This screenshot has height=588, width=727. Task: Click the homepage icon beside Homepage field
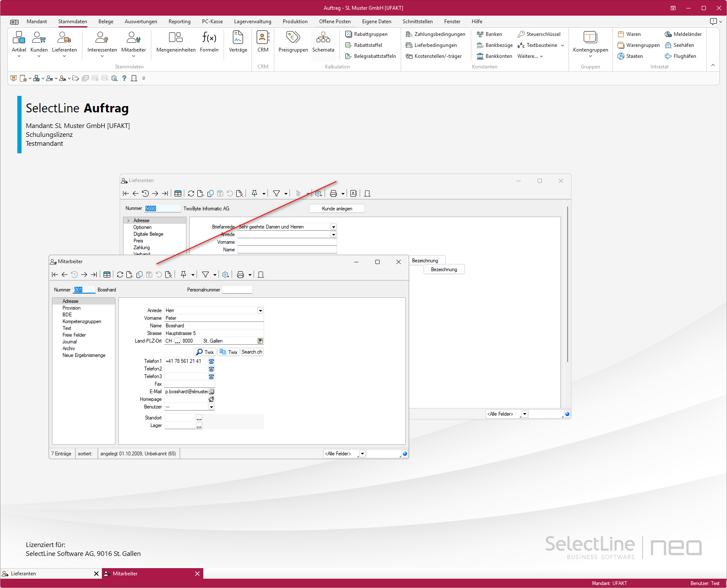point(211,399)
